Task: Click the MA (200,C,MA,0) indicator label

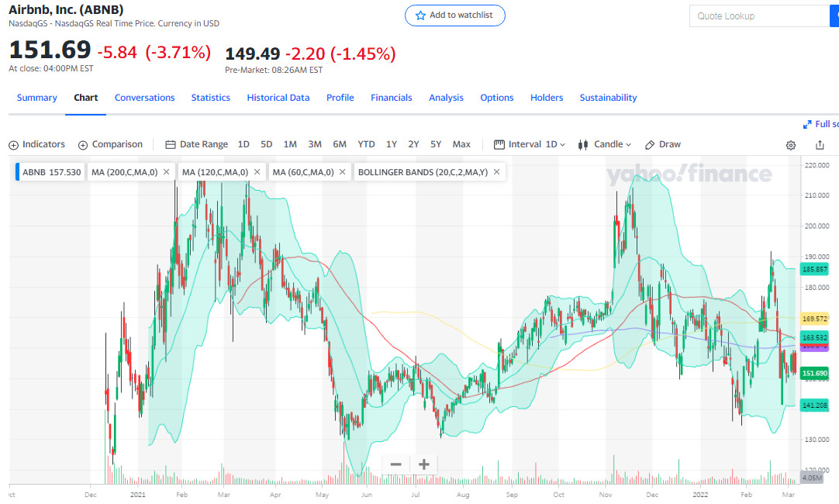Action: point(125,172)
